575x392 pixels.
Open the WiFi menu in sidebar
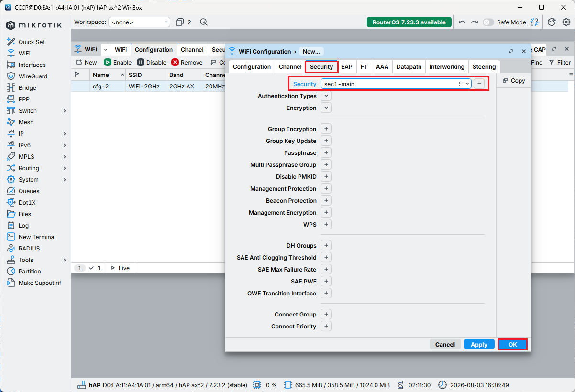click(x=24, y=53)
